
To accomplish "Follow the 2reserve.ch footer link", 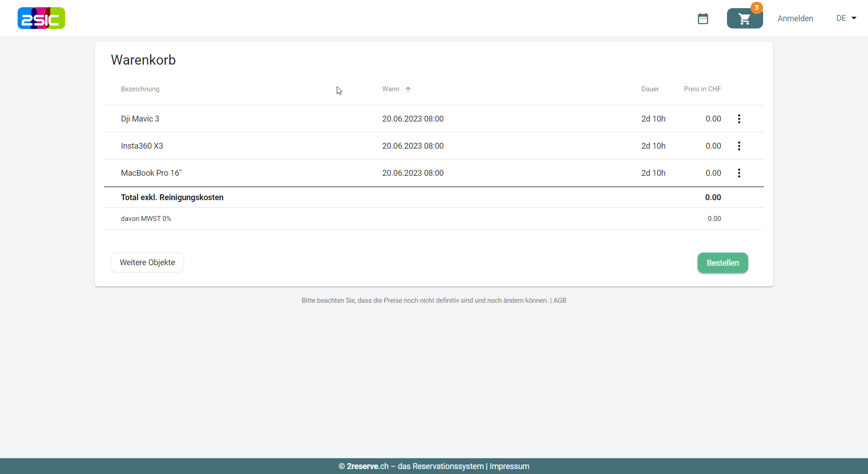I will click(368, 466).
